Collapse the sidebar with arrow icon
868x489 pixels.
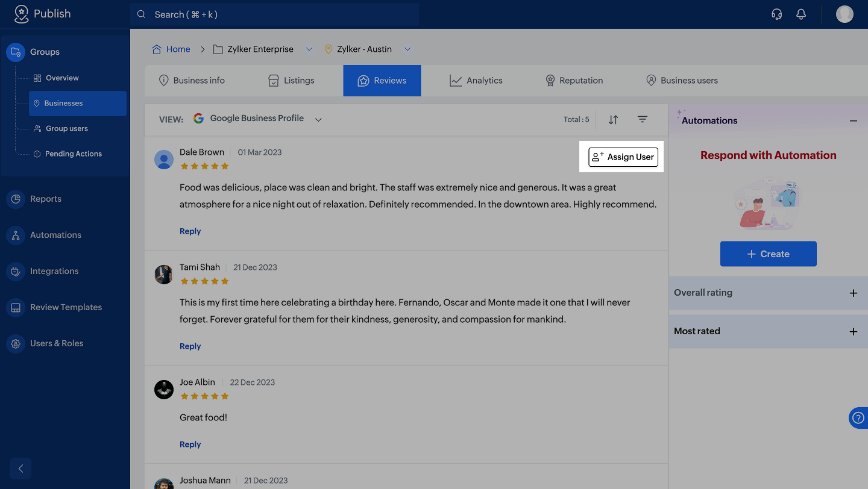click(20, 469)
